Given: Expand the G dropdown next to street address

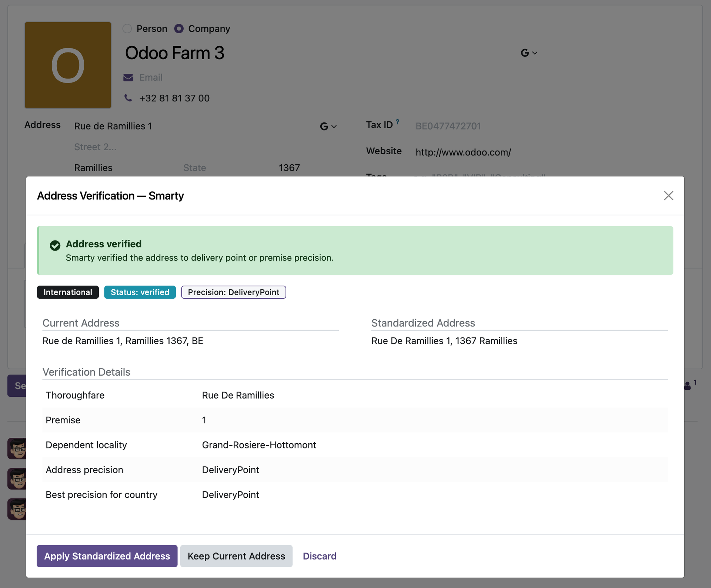Looking at the screenshot, I should (328, 127).
